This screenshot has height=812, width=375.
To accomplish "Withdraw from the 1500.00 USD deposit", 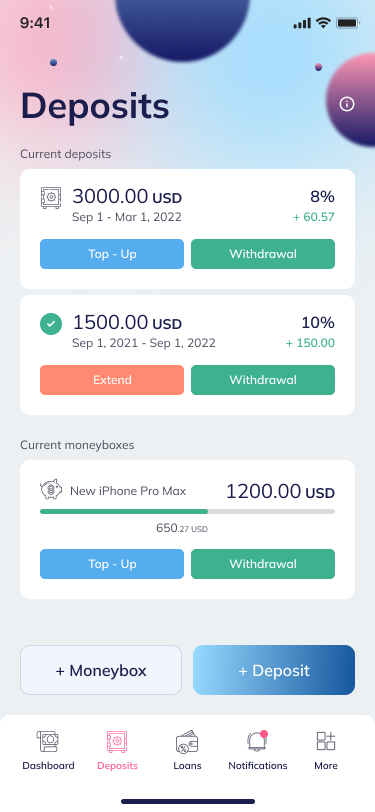I will (x=263, y=380).
